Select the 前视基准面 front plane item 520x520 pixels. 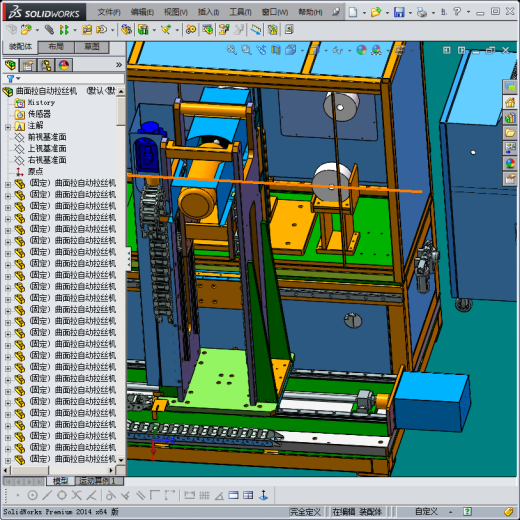click(47, 137)
